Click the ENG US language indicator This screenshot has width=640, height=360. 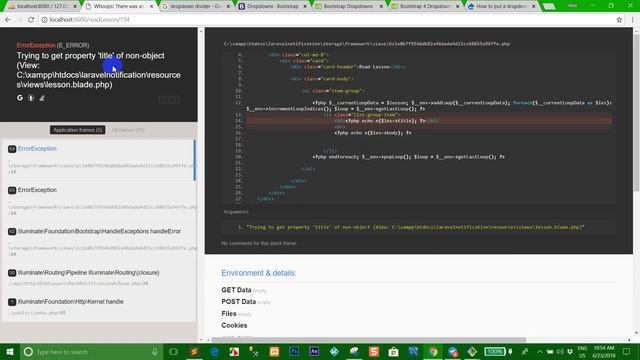pos(582,351)
